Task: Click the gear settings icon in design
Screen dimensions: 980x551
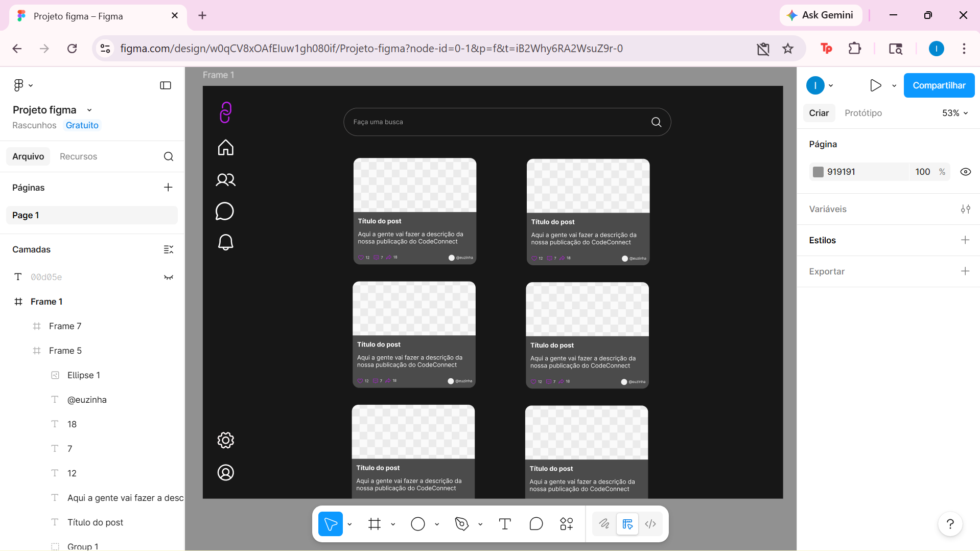Action: pos(225,440)
